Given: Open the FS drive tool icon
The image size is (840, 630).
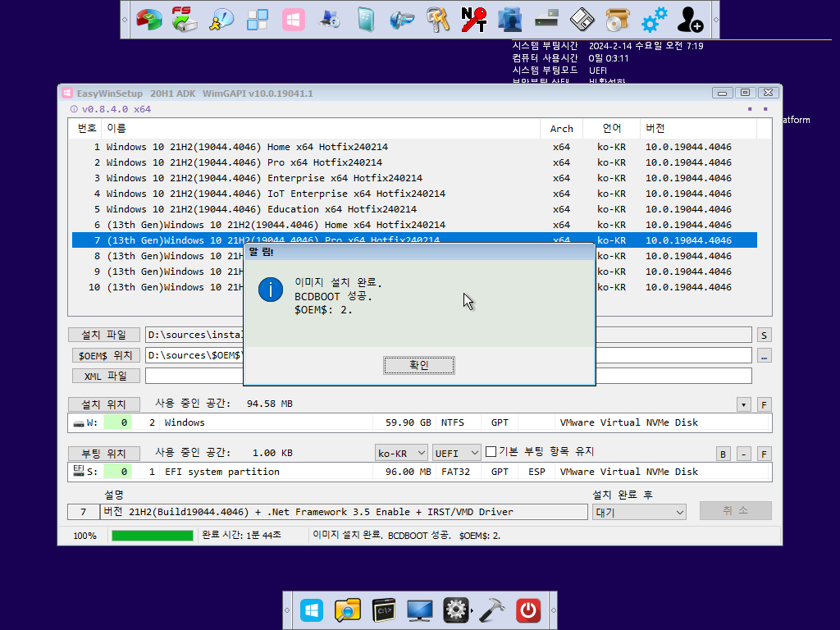Looking at the screenshot, I should coord(185,20).
